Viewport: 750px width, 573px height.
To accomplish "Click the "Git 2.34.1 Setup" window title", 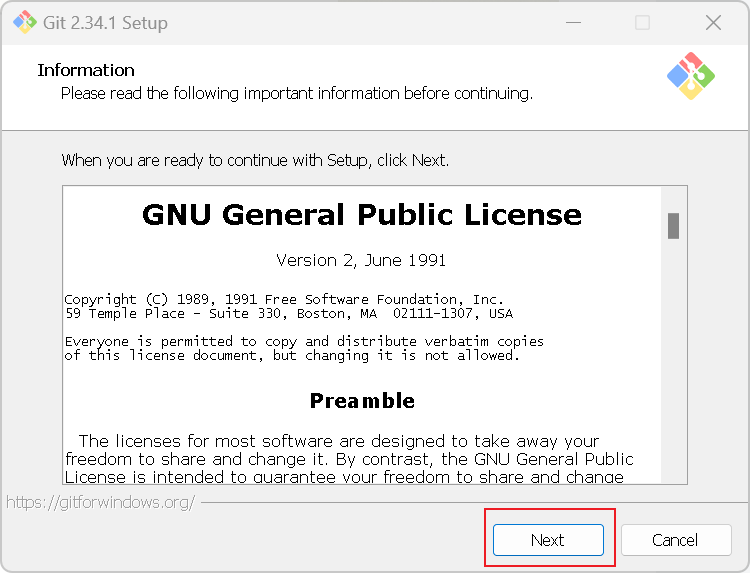I will click(x=105, y=23).
